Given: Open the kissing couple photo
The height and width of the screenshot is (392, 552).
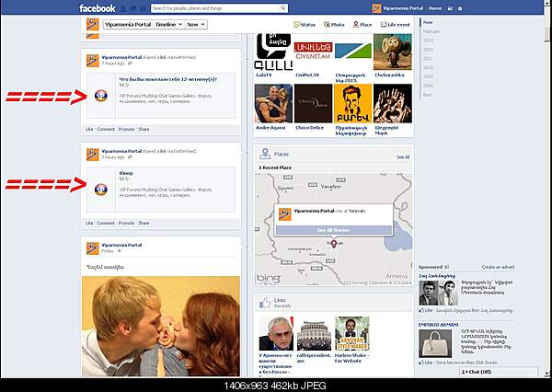Looking at the screenshot, I should [161, 326].
